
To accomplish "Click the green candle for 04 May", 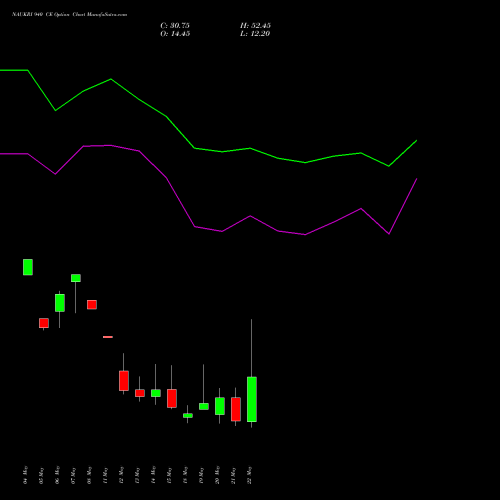I will pos(28,267).
